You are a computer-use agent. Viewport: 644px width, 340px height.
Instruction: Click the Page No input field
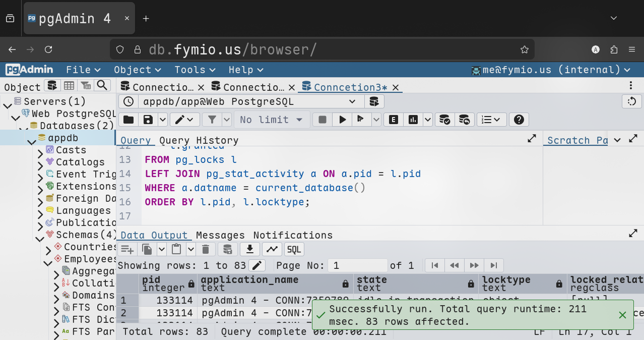point(357,265)
